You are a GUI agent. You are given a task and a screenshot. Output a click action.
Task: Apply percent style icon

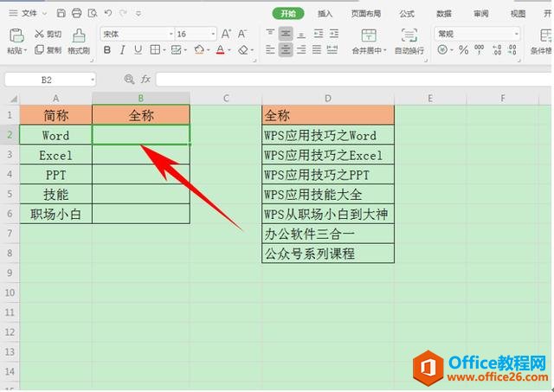click(x=464, y=50)
